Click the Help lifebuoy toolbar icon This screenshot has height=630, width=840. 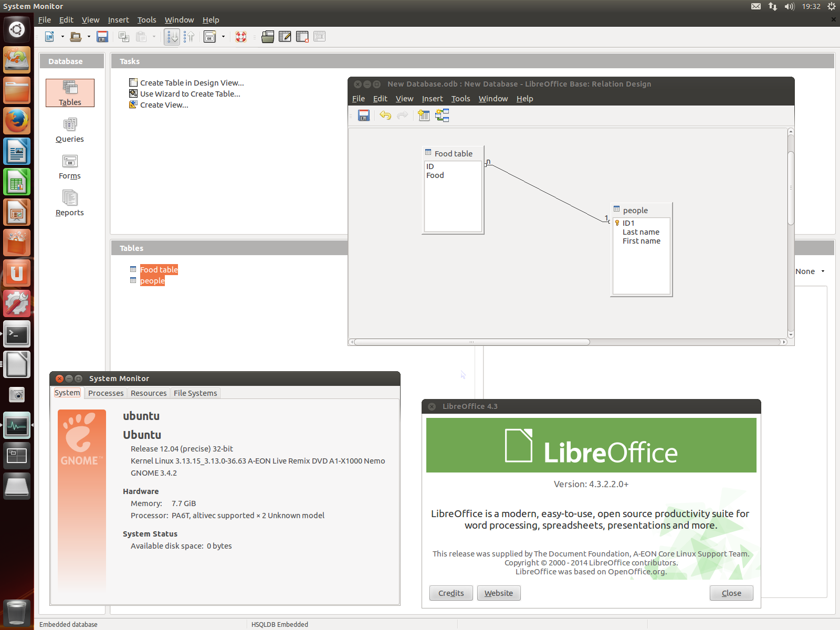tap(241, 37)
